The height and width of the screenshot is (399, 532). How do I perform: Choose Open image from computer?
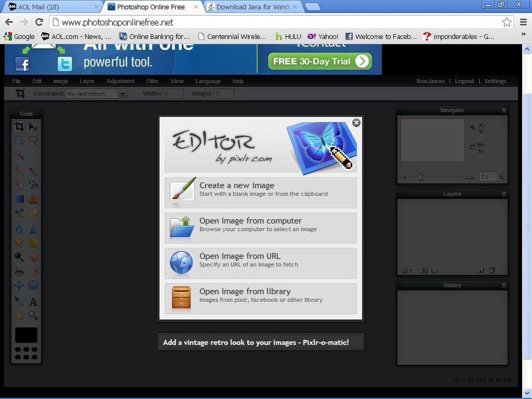(261, 227)
